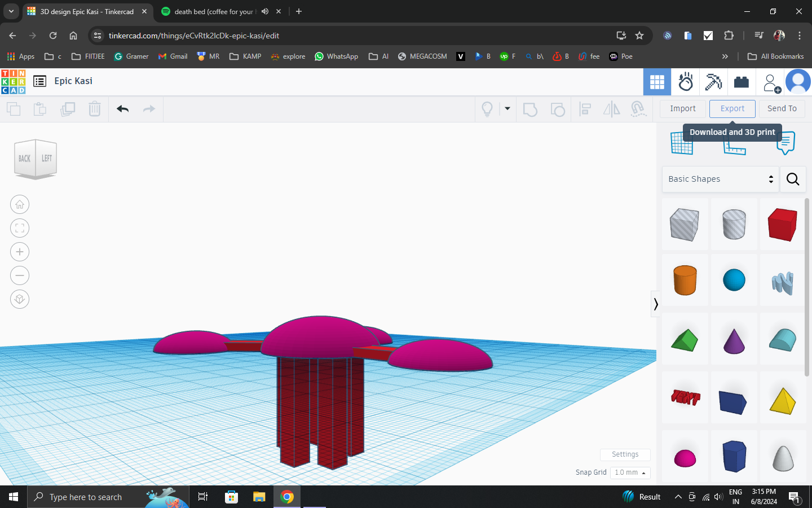Click the Mirror tool icon
Screen dimensions: 812x508
(612, 109)
